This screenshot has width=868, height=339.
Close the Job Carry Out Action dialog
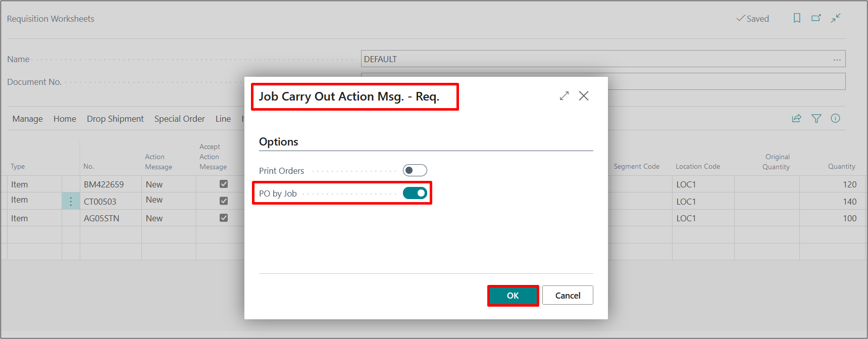coord(584,96)
